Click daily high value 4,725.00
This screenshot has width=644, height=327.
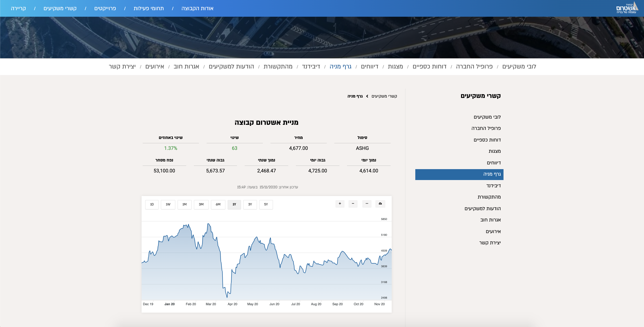pyautogui.click(x=317, y=171)
